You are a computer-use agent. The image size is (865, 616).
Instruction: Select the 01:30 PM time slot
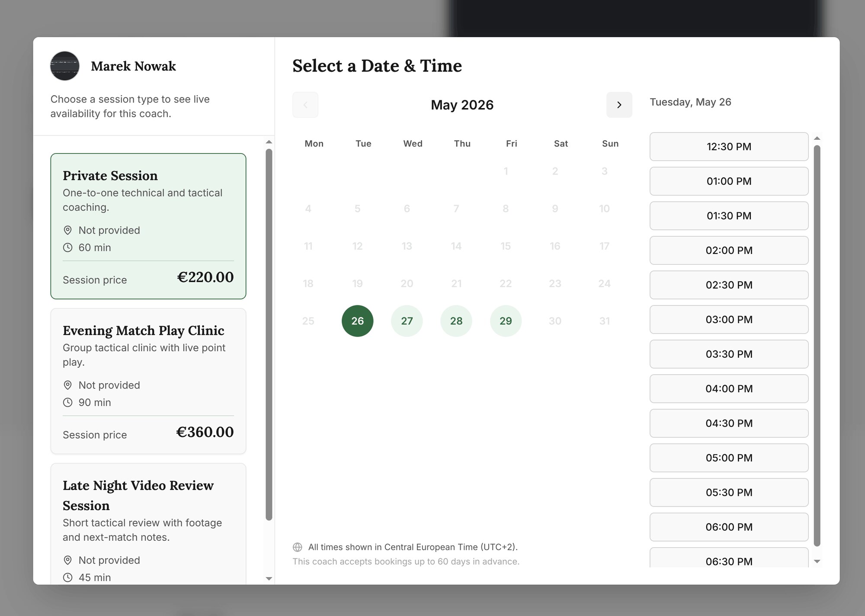coord(729,216)
